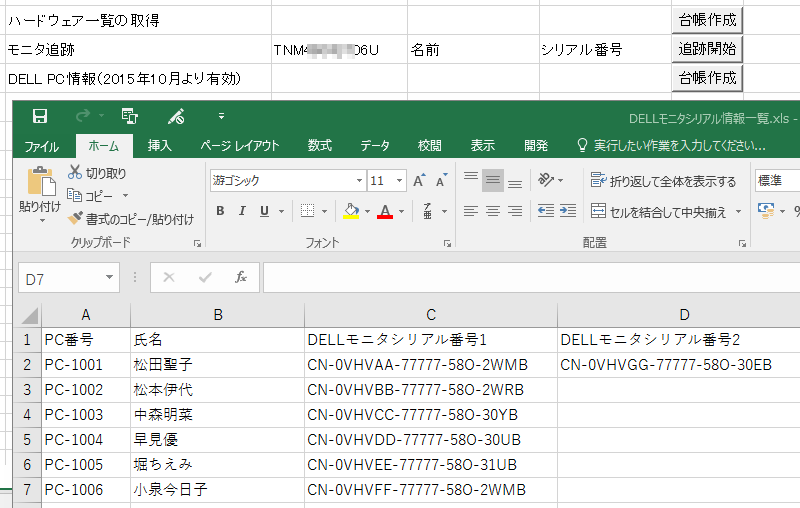Viewport: 800px width, 508px height.
Task: Open the Clipboard group dialog launcher
Action: [x=197, y=244]
